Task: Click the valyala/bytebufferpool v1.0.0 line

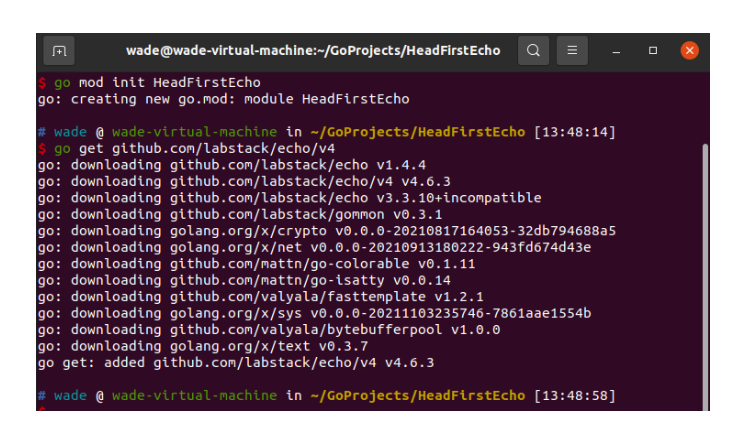Action: tap(269, 330)
